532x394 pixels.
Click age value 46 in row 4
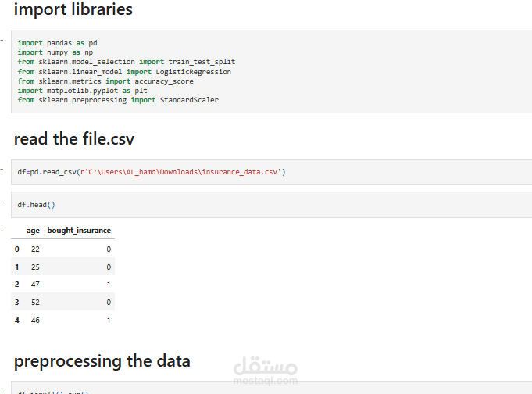(35, 321)
